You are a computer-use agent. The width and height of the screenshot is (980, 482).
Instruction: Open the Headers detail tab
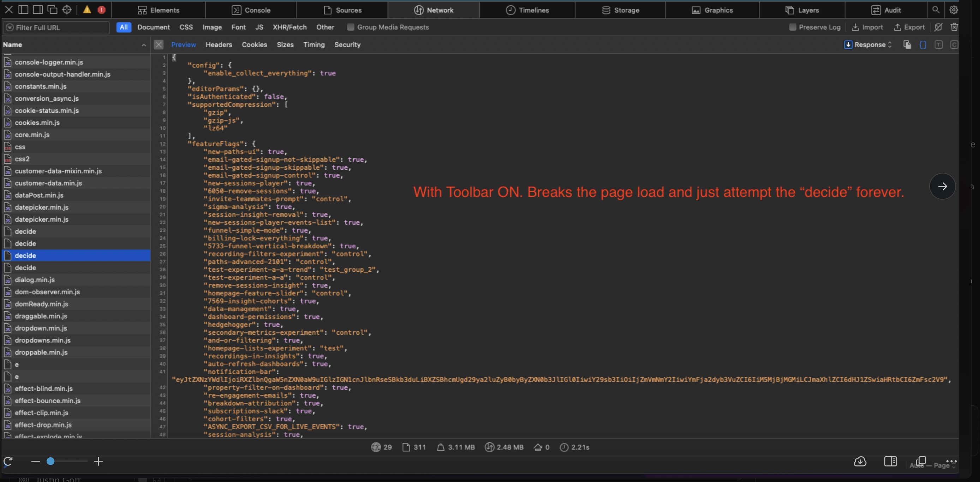click(219, 45)
